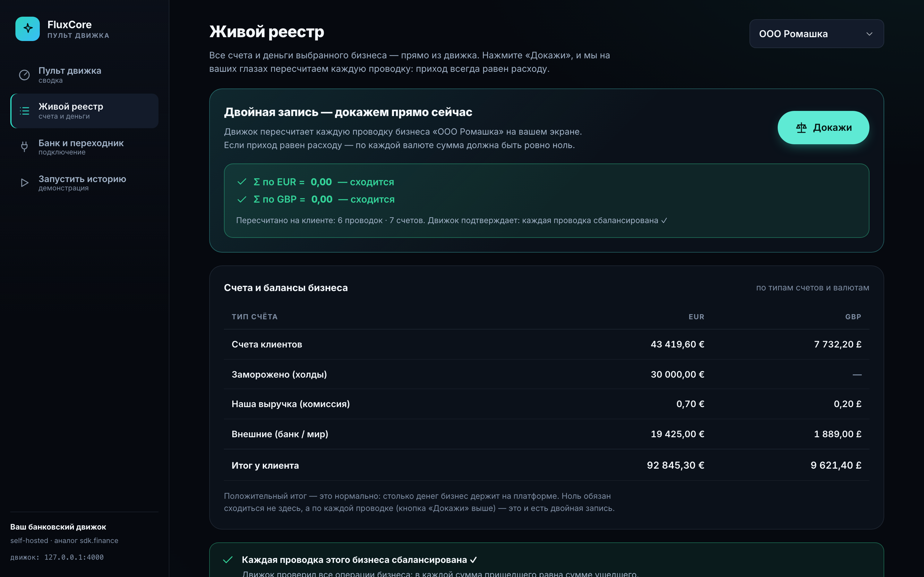
Task: Click the FluxCore brand title
Action: (x=70, y=24)
